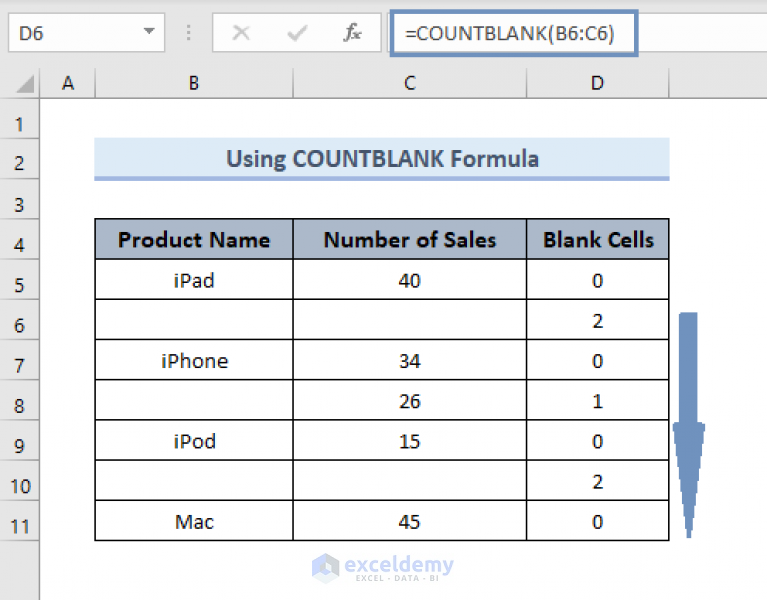
Task: Select column B header
Action: coord(194,83)
